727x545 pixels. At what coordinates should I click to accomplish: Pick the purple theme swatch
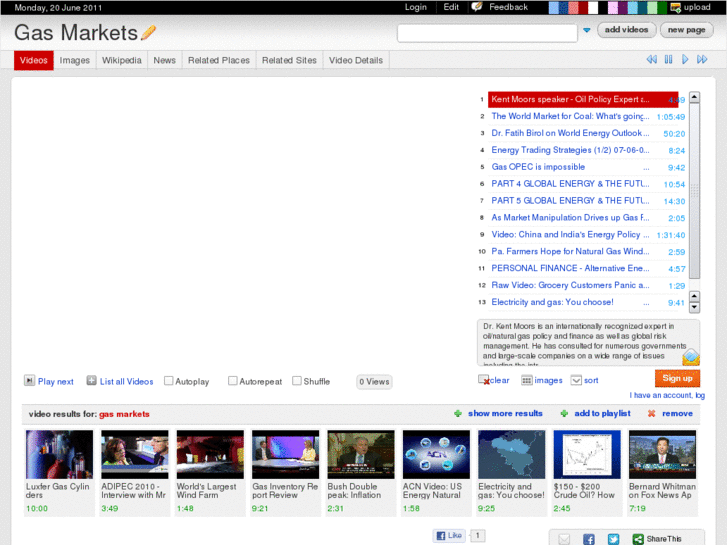click(x=623, y=7)
